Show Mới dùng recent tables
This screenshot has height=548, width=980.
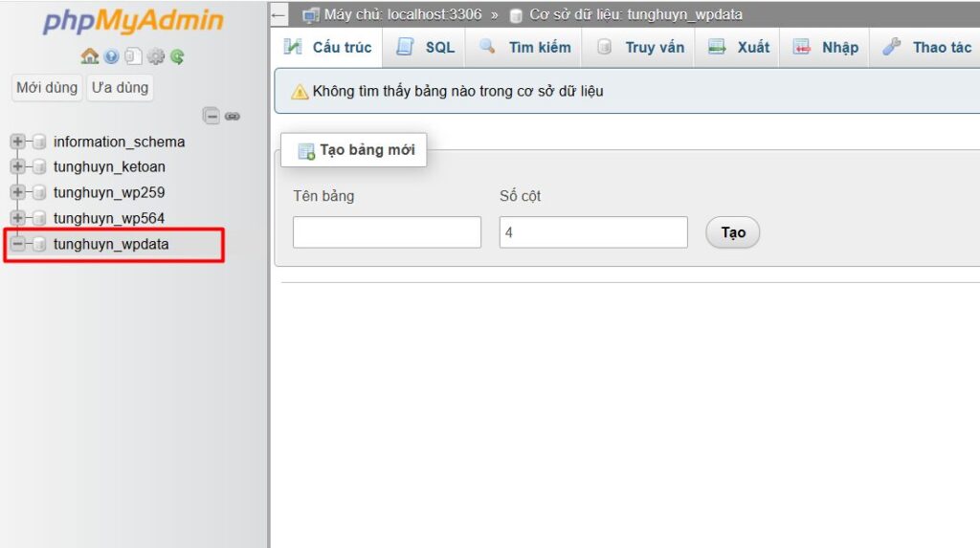click(x=47, y=87)
